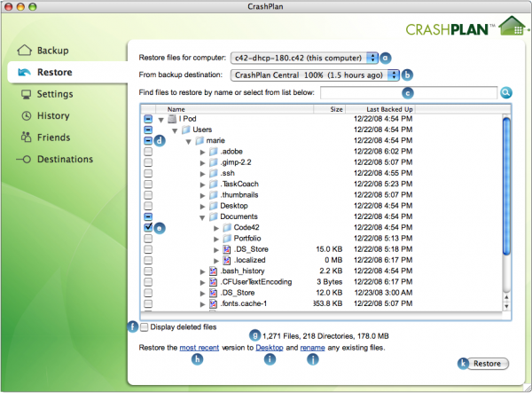This screenshot has width=532, height=393.
Task: Sort by the Name column header
Action: (234, 109)
